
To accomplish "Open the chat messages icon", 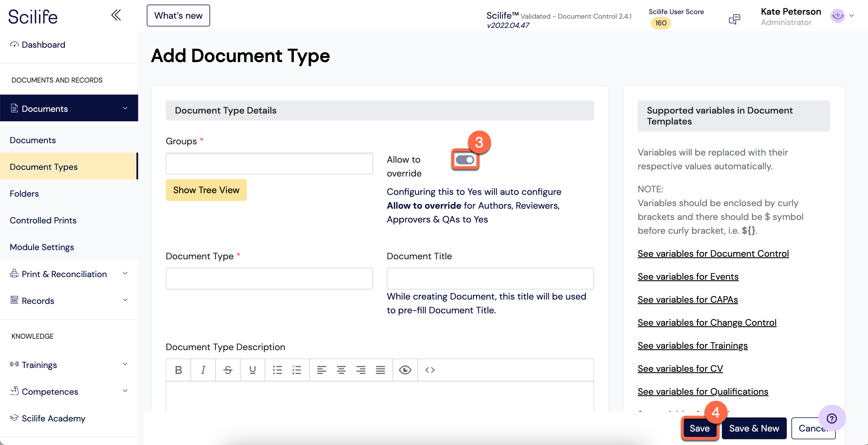I will coord(734,19).
